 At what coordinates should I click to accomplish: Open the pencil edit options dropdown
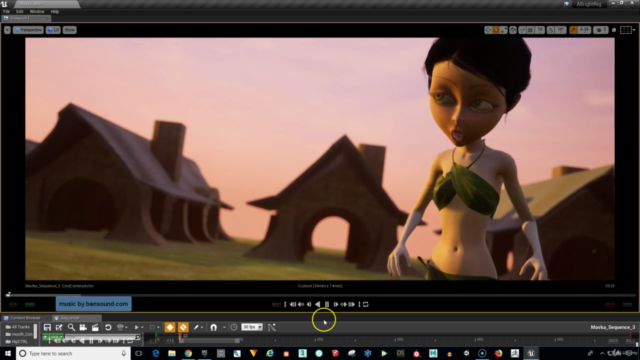tap(198, 327)
